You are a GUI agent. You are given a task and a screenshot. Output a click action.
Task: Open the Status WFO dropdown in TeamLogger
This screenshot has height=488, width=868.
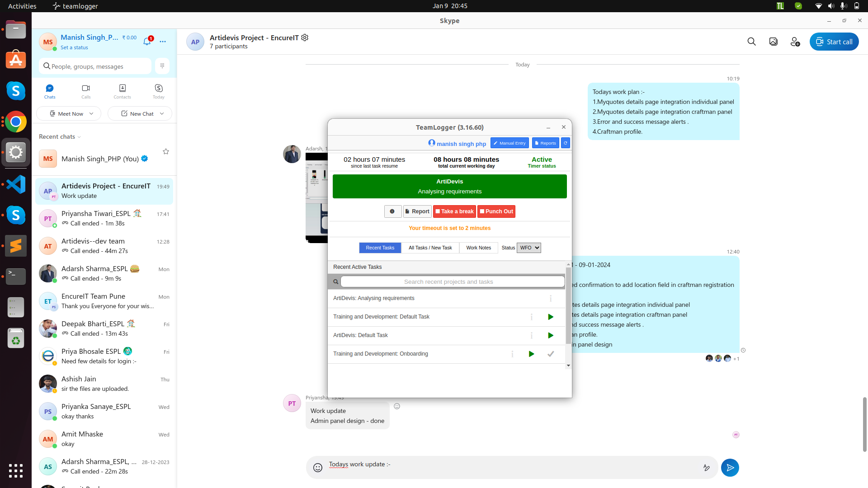pos(528,248)
